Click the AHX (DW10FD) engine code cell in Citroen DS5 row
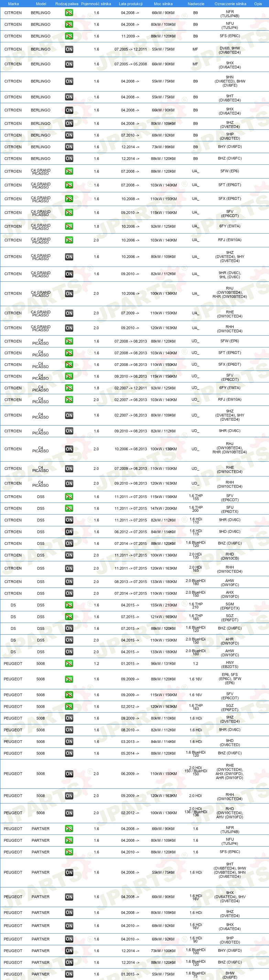This screenshot has height=980, width=269. 230,595
